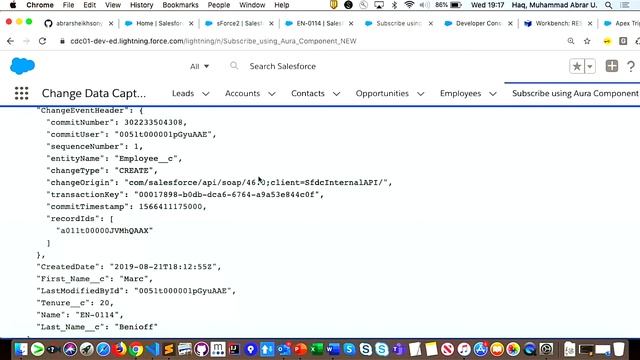Open GitHub Desktop from the dock
The height and width of the screenshot is (360, 640).
(x=201, y=349)
